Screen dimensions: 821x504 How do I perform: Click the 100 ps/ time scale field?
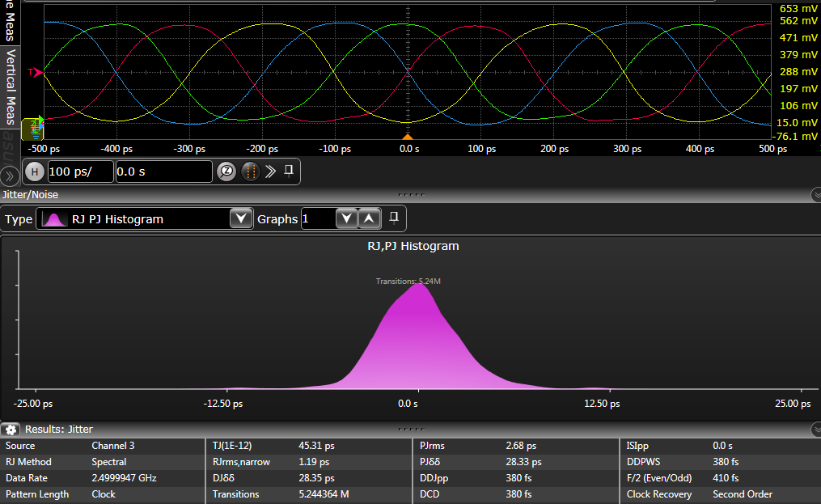click(x=80, y=172)
